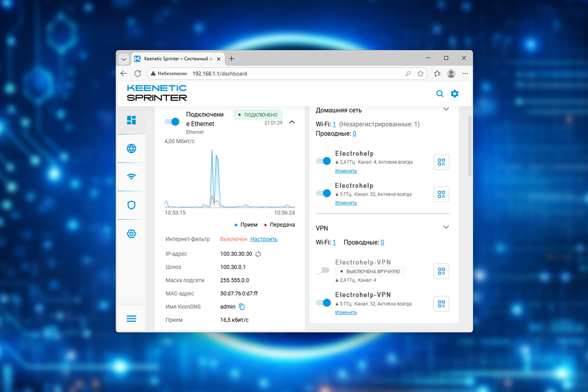
Task: Open the Management gear section in sidebar
Action: (x=132, y=234)
